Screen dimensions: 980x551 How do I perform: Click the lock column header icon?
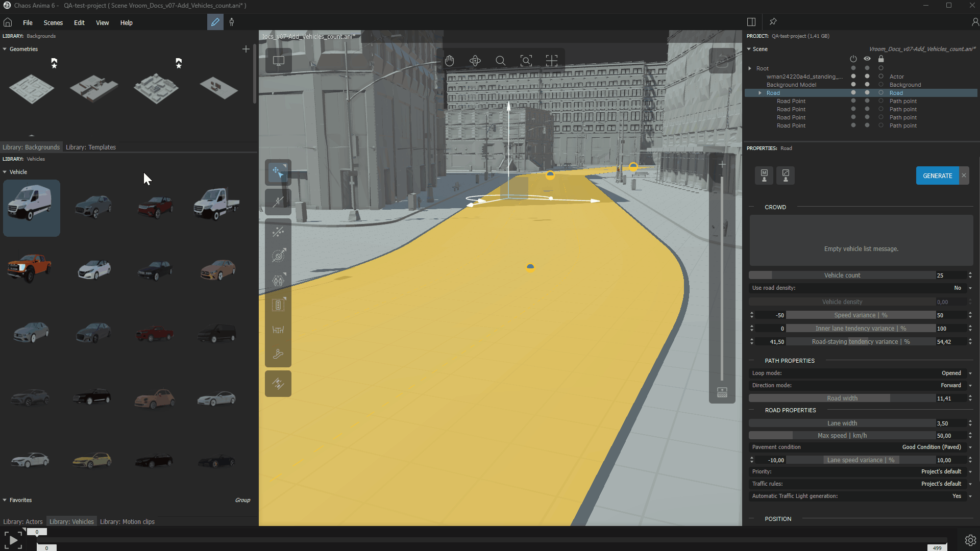pos(881,59)
